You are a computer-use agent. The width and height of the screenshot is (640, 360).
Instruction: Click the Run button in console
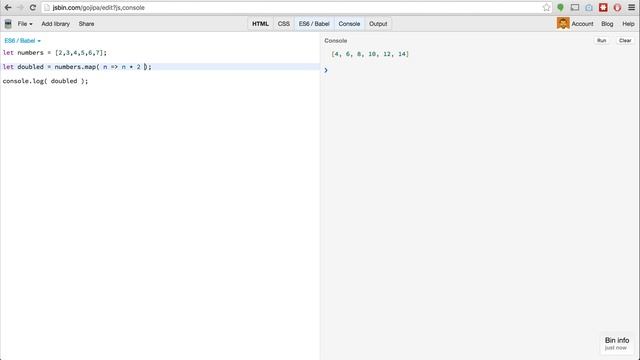(x=601, y=40)
